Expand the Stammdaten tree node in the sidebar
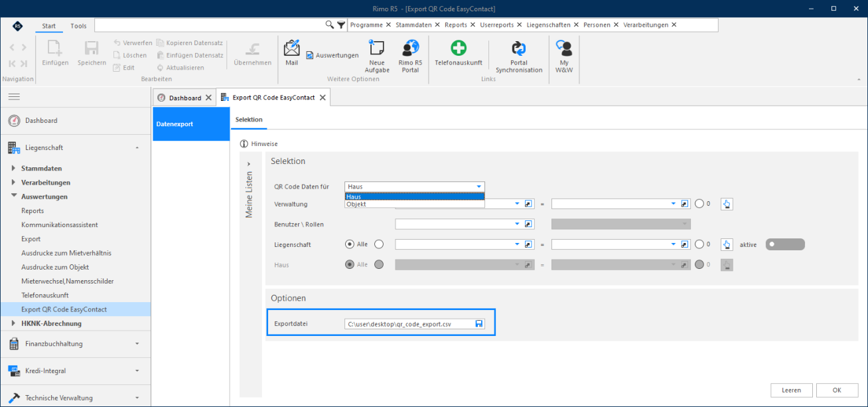 [13, 168]
